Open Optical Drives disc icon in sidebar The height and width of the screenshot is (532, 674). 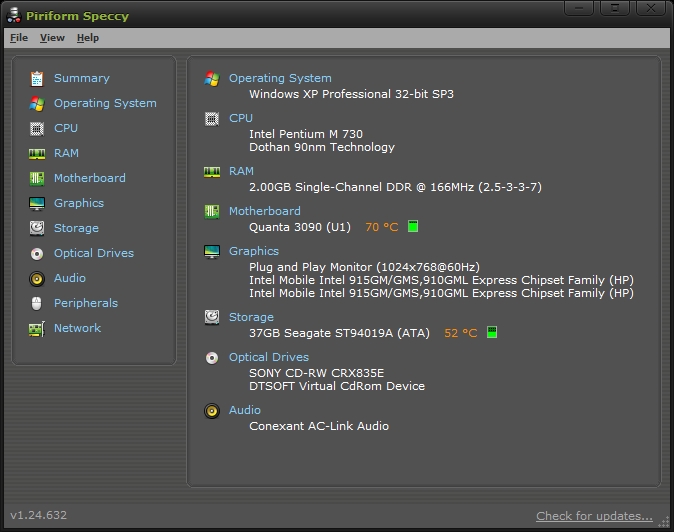pos(37,254)
